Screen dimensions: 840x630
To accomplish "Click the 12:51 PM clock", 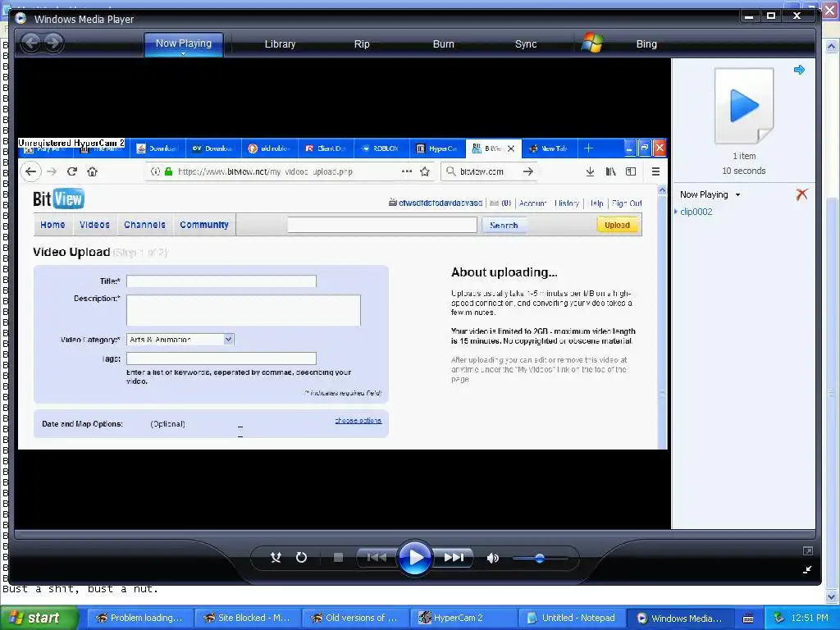I will coord(810,618).
